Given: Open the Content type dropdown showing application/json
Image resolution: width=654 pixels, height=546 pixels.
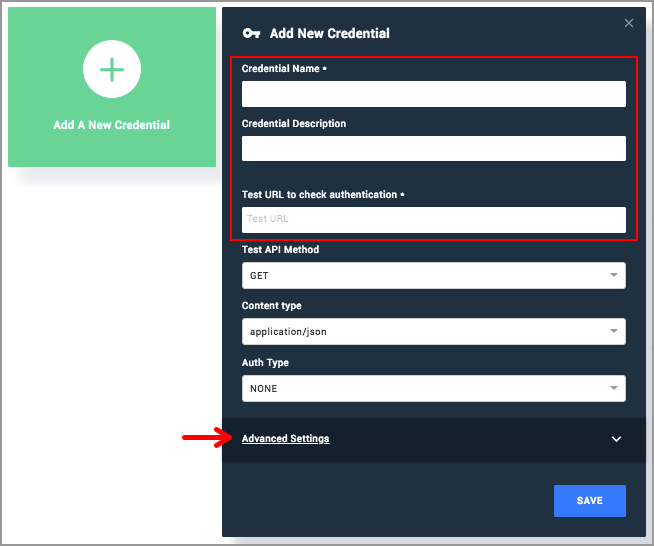Looking at the screenshot, I should click(434, 332).
